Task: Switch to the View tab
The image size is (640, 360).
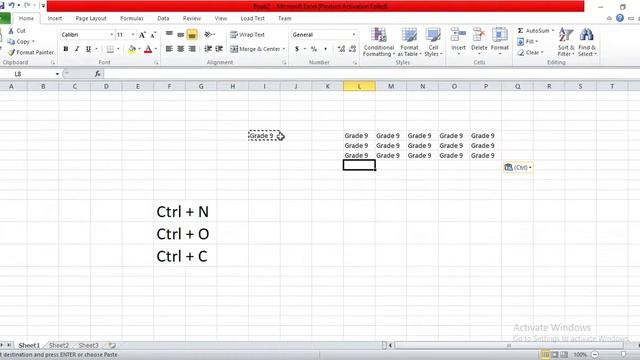Action: [220, 18]
